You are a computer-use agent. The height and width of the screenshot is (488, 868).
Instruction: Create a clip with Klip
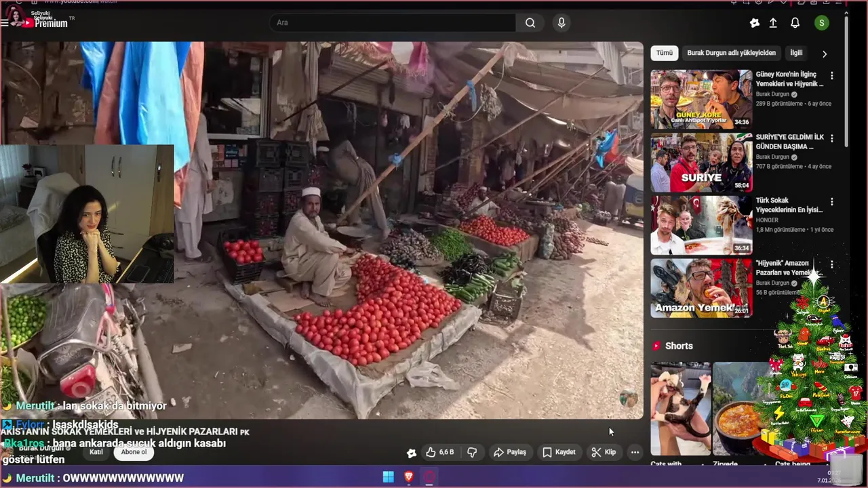click(603, 452)
